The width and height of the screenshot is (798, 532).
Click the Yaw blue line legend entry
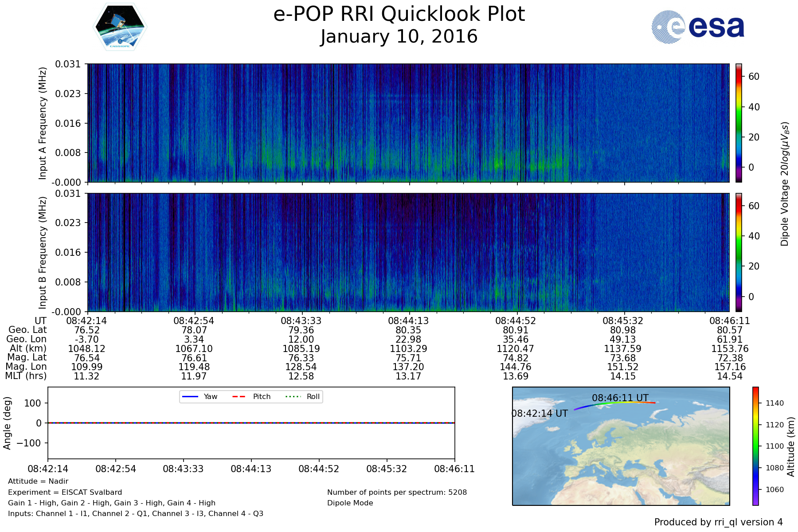click(x=199, y=396)
